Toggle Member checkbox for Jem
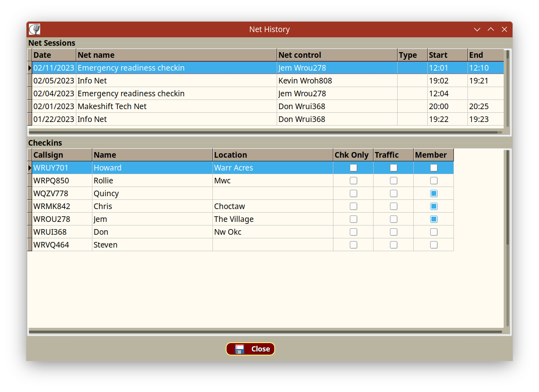539x392 pixels. click(x=434, y=219)
